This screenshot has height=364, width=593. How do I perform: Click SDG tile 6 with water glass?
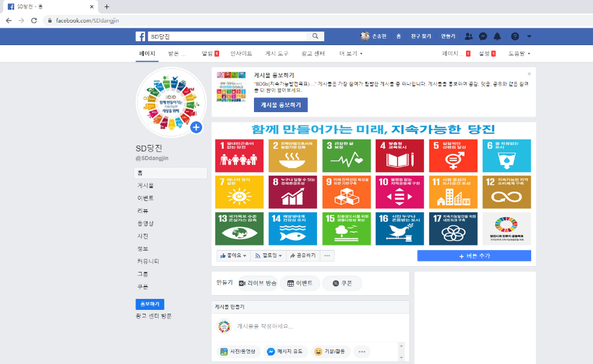507,155
